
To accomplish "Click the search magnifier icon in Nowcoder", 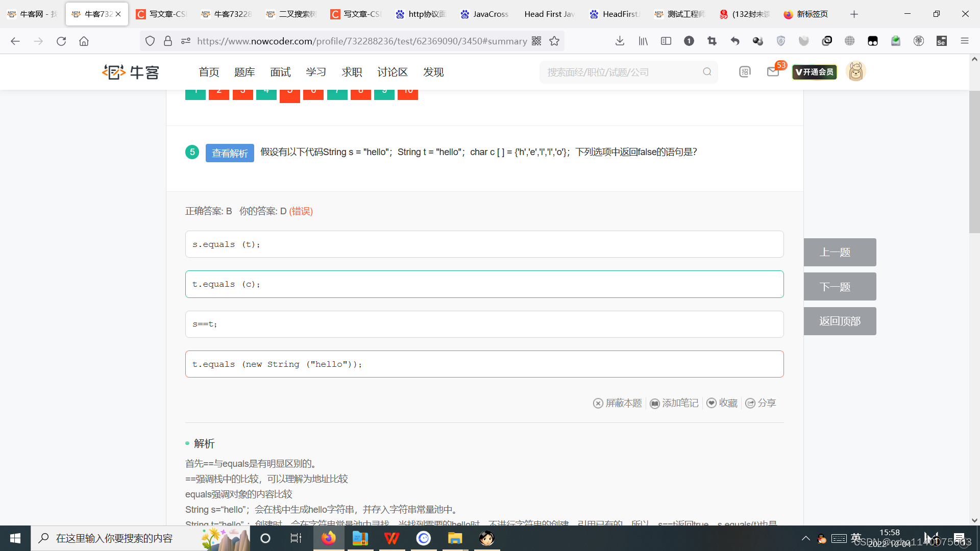I will pos(707,72).
